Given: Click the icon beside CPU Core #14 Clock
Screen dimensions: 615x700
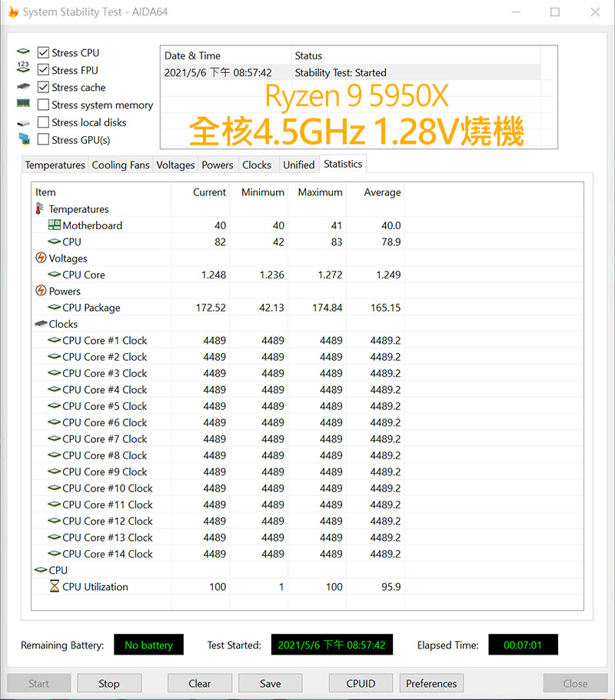Looking at the screenshot, I should tap(55, 554).
